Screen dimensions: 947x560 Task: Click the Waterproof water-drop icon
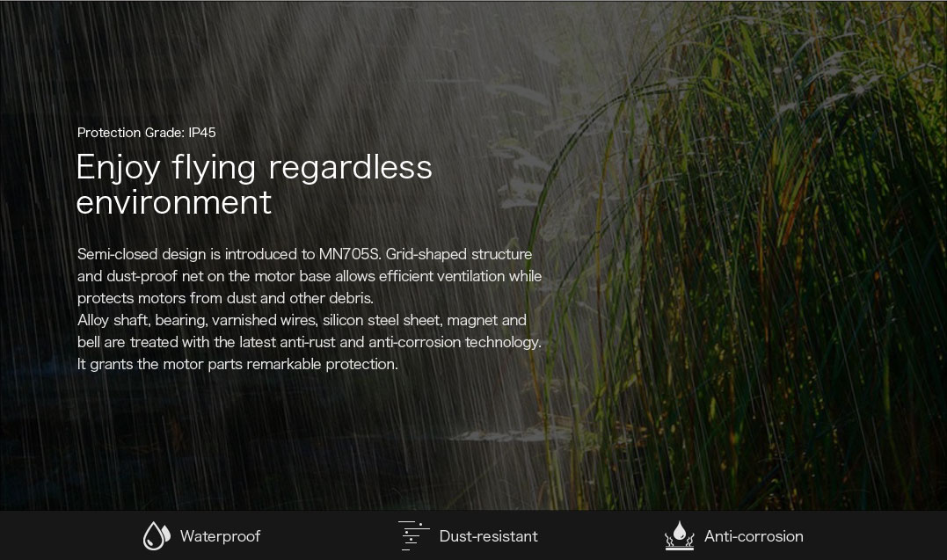click(x=157, y=535)
